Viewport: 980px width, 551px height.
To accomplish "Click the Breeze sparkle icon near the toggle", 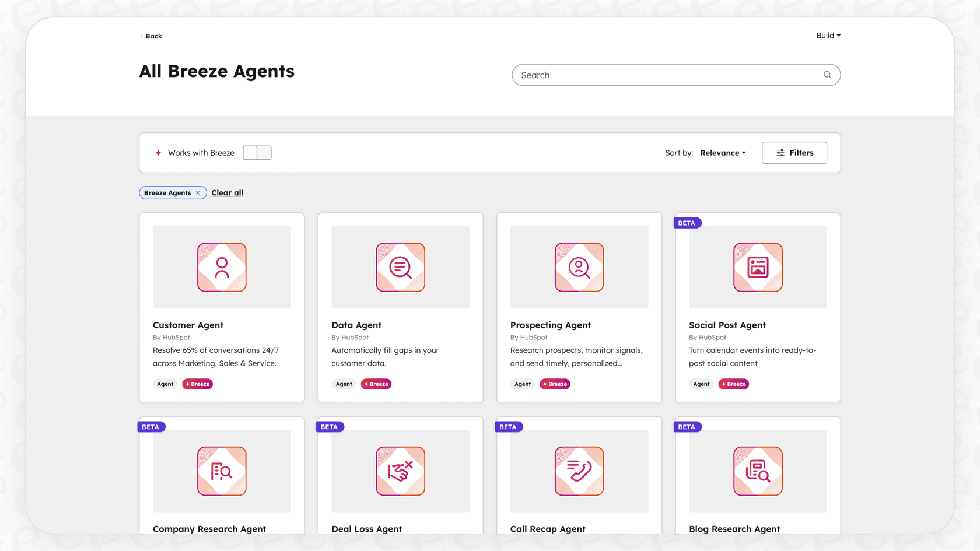I will click(158, 152).
